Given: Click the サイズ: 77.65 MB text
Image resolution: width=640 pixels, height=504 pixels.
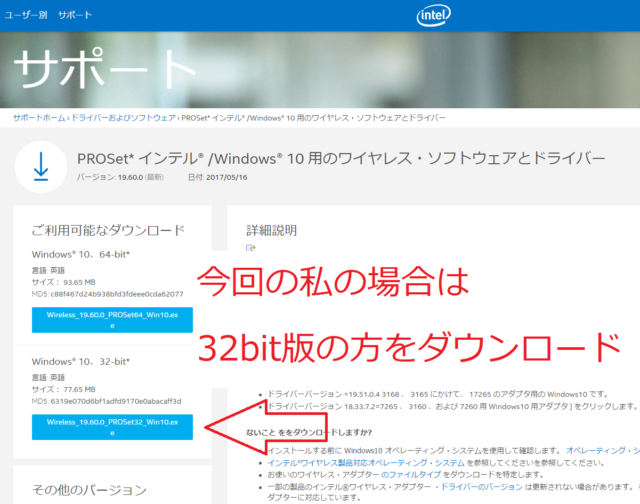Looking at the screenshot, I should (64, 389).
